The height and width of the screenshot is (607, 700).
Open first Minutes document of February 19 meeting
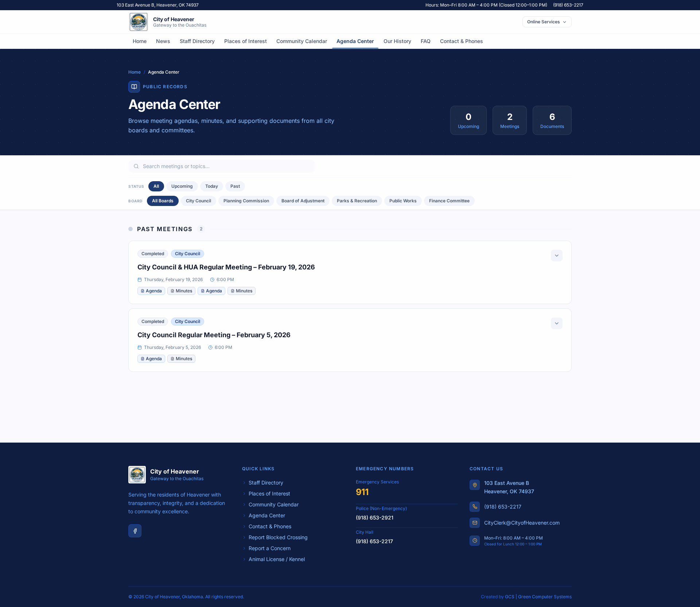coord(181,291)
